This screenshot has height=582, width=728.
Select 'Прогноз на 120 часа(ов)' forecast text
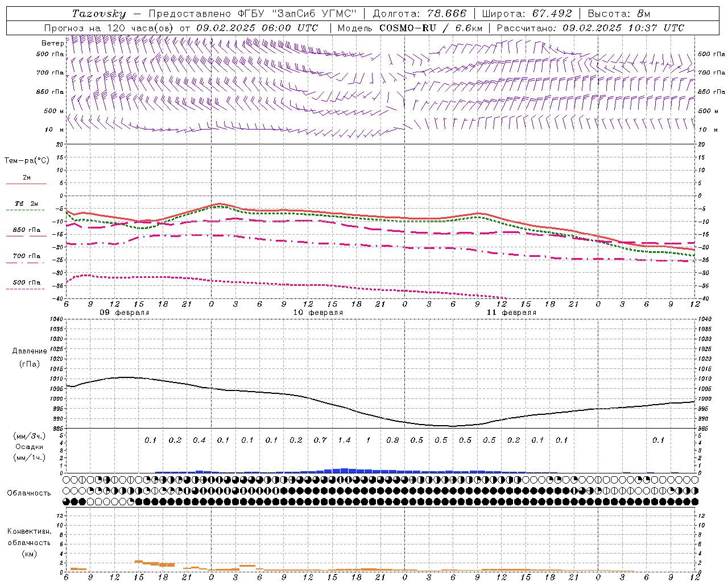coord(109,28)
